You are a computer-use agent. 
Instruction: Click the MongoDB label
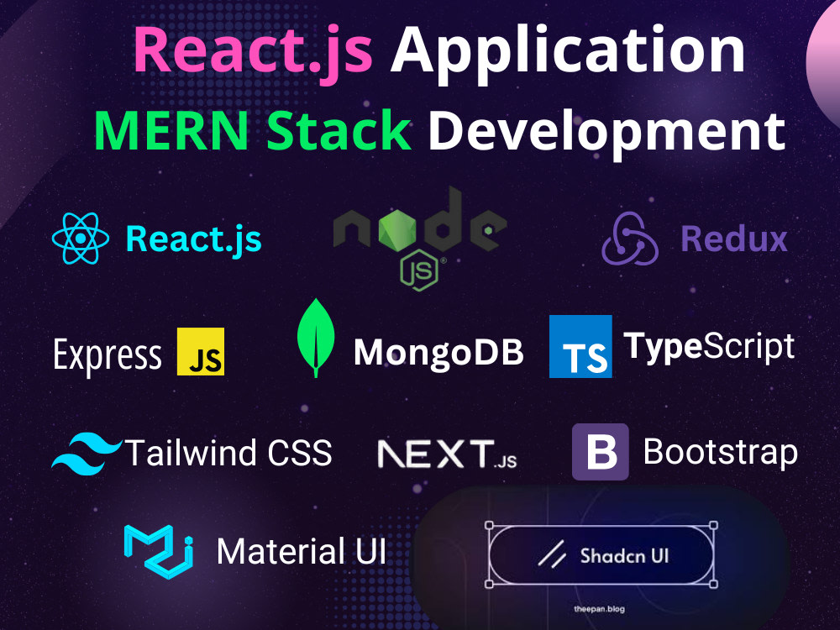[x=438, y=354]
